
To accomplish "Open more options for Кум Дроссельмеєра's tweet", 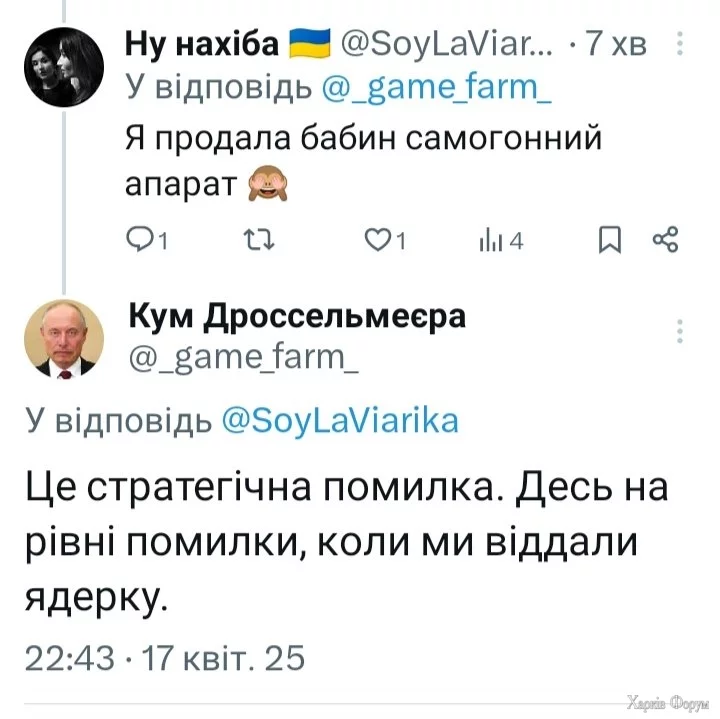I will tap(680, 331).
